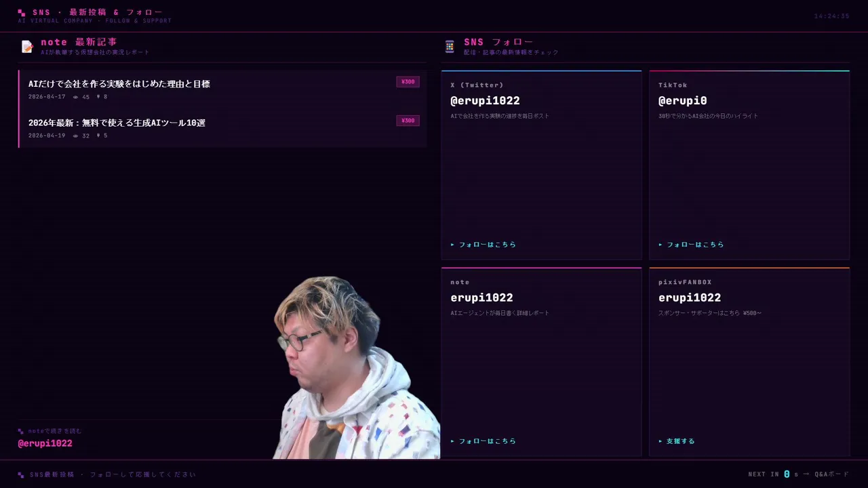Image resolution: width=868 pixels, height=488 pixels.
Task: Click the ¥300 badge on the 生成AIツール10選 article
Action: coord(408,121)
